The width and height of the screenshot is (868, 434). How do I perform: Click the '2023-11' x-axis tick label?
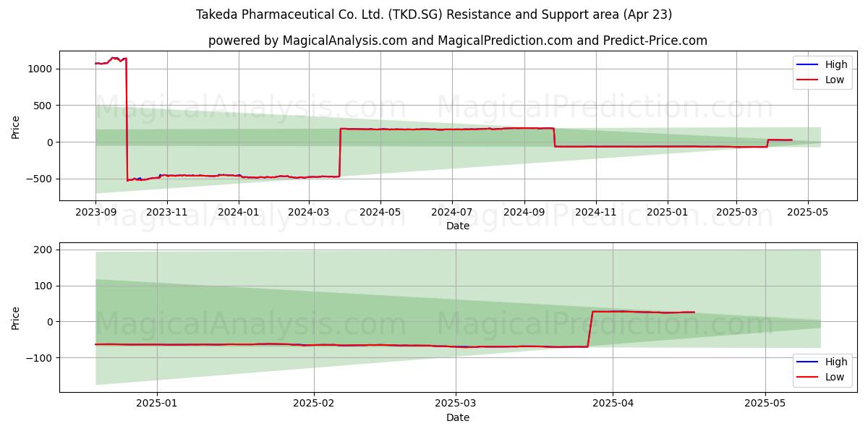[167, 211]
